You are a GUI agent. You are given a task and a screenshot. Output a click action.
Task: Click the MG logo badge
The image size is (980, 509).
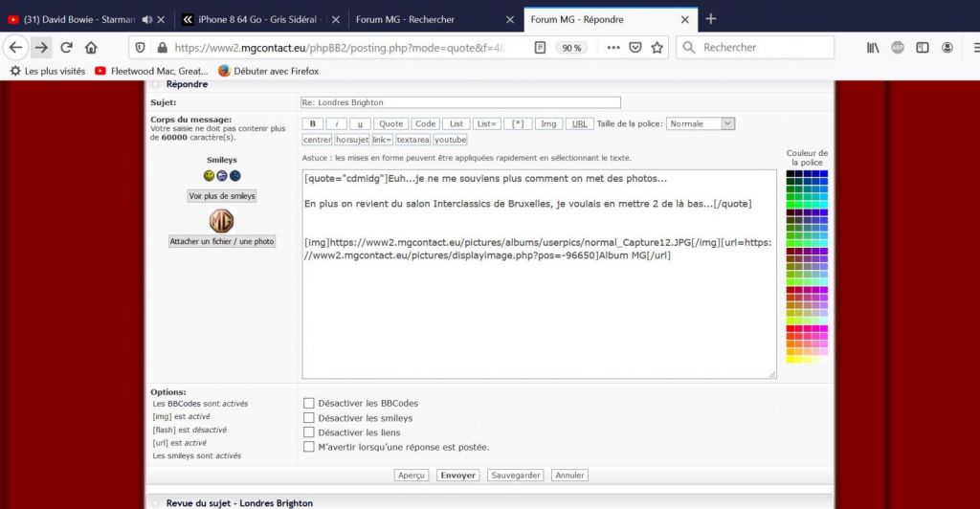[221, 220]
